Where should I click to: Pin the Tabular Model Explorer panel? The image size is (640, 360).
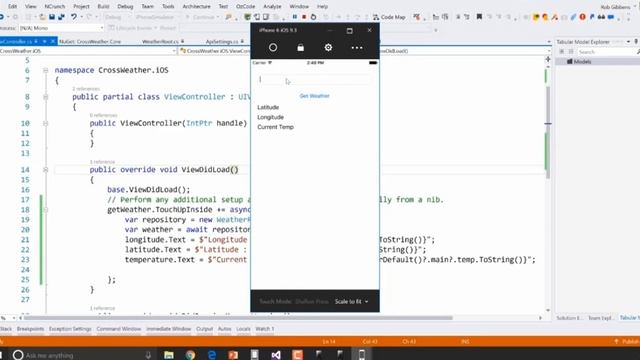pyautogui.click(x=636, y=42)
